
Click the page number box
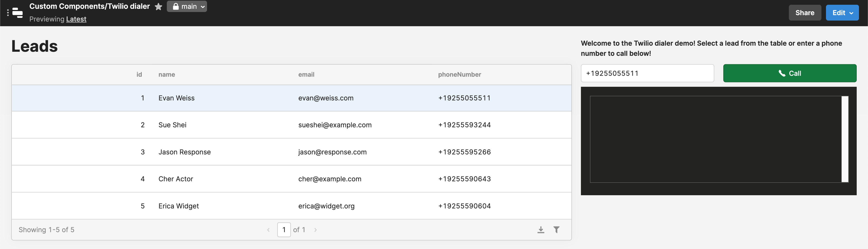click(284, 230)
